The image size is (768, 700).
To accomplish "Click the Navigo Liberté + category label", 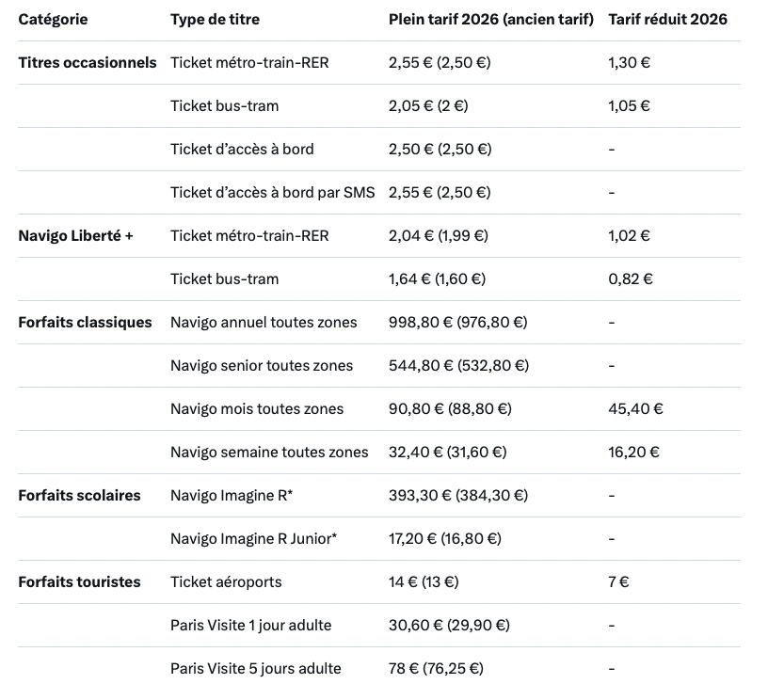I will click(x=76, y=235).
